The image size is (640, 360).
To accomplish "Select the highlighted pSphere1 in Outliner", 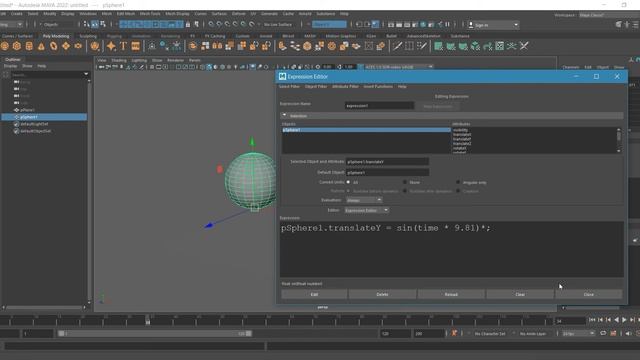I will (44, 117).
